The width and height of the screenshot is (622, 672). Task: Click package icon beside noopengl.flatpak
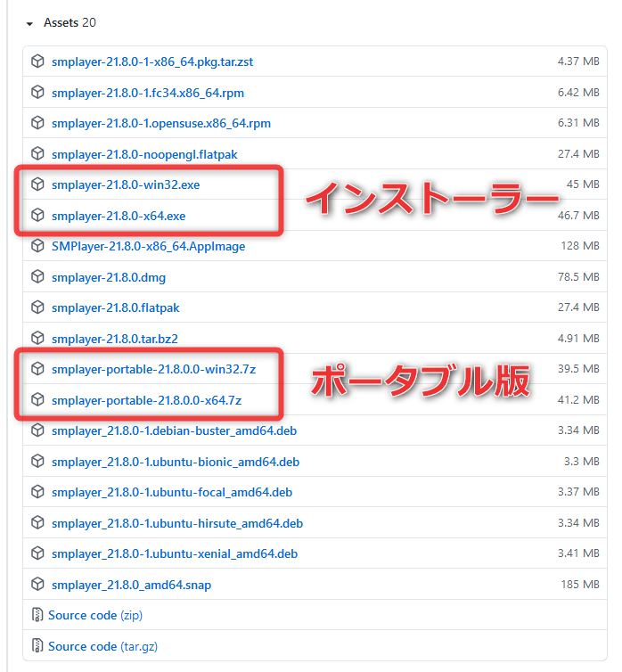37,153
